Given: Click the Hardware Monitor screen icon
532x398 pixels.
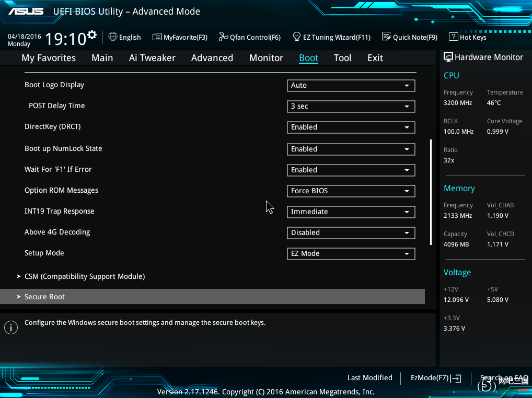Looking at the screenshot, I should [448, 57].
